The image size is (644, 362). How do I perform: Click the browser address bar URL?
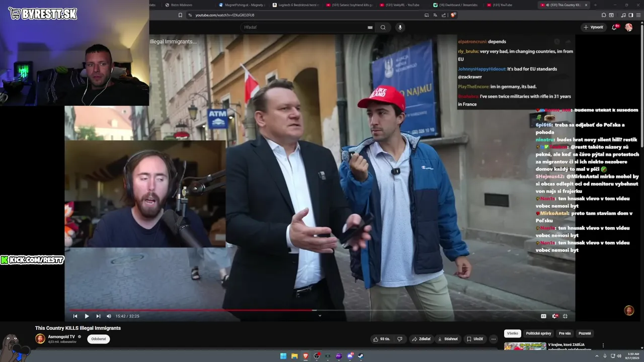pyautogui.click(x=225, y=15)
